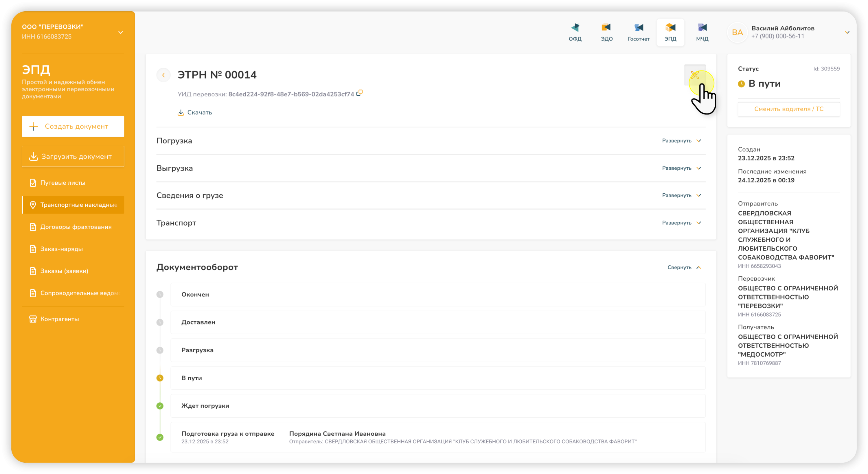
Task: Click the ВА user avatar
Action: 737,33
